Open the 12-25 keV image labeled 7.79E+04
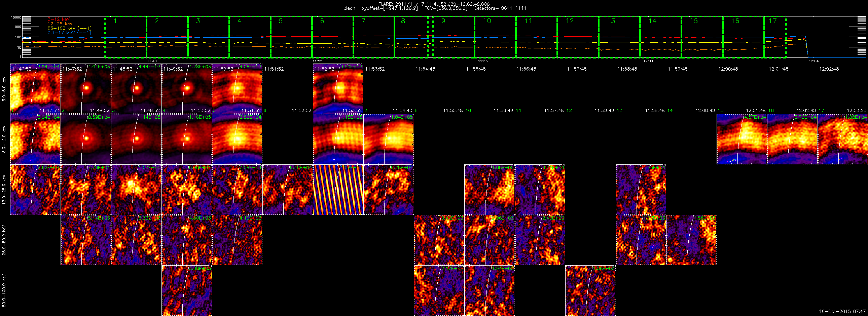This screenshot has width=868, height=316. pos(86,190)
